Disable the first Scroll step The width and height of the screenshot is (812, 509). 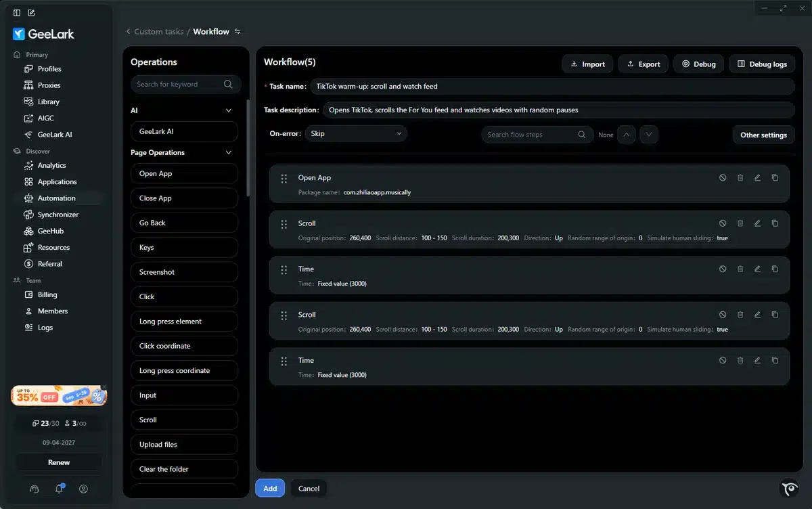(x=723, y=223)
